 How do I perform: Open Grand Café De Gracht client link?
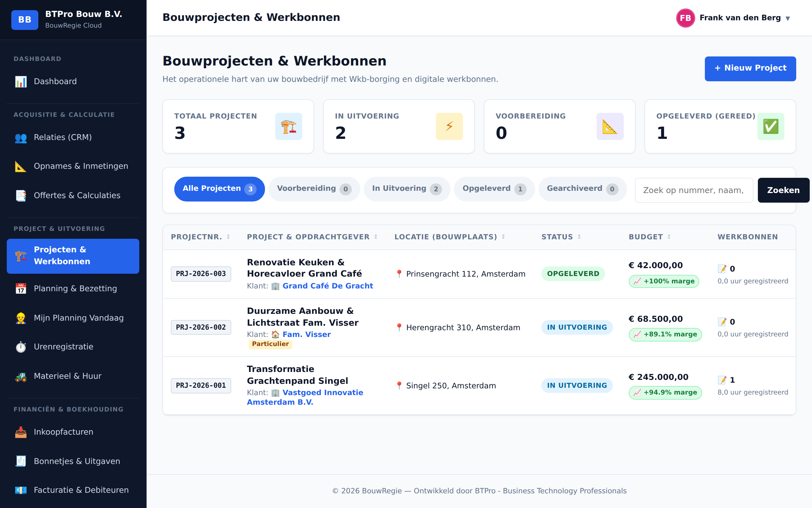point(328,286)
